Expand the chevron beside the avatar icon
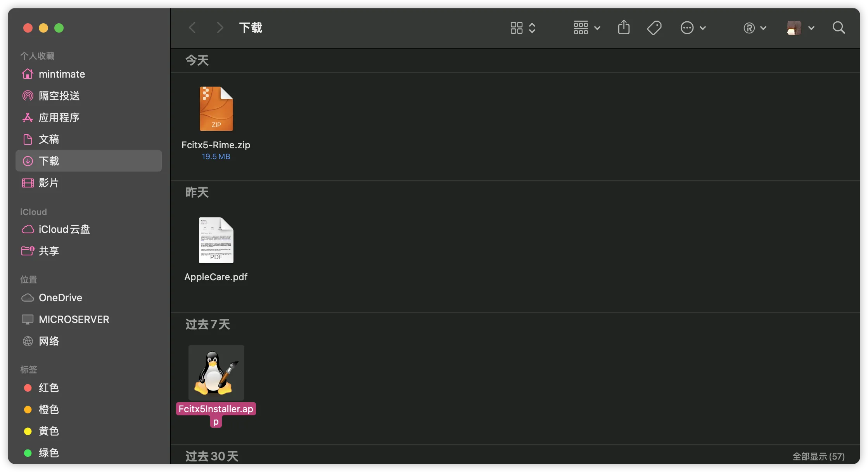 pos(811,28)
